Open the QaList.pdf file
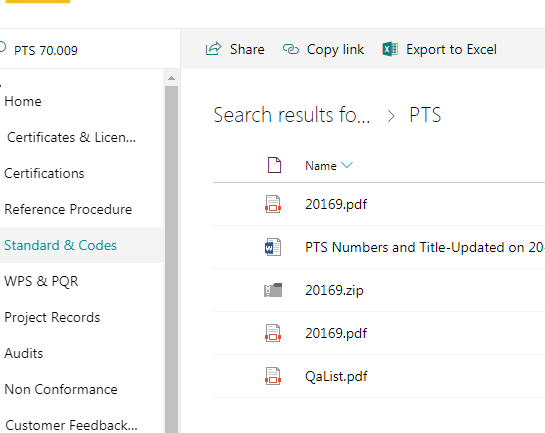This screenshot has height=433, width=545. [x=336, y=376]
